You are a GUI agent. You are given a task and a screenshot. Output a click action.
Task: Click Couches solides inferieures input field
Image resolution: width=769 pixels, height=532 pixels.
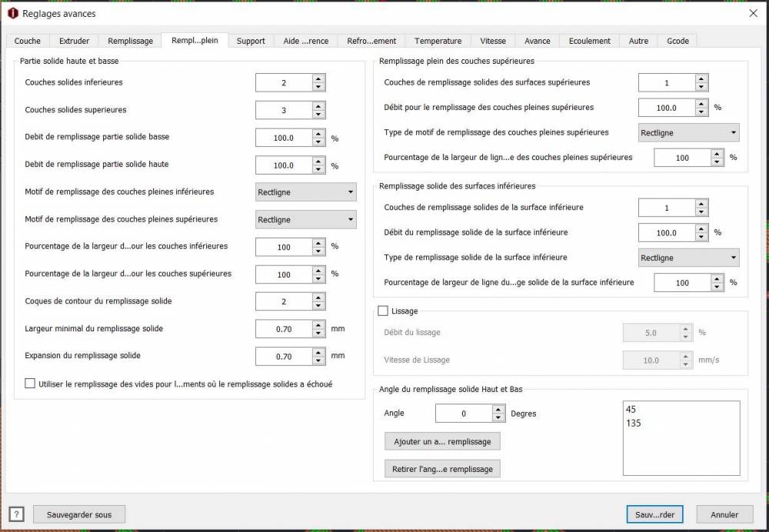[x=284, y=83]
